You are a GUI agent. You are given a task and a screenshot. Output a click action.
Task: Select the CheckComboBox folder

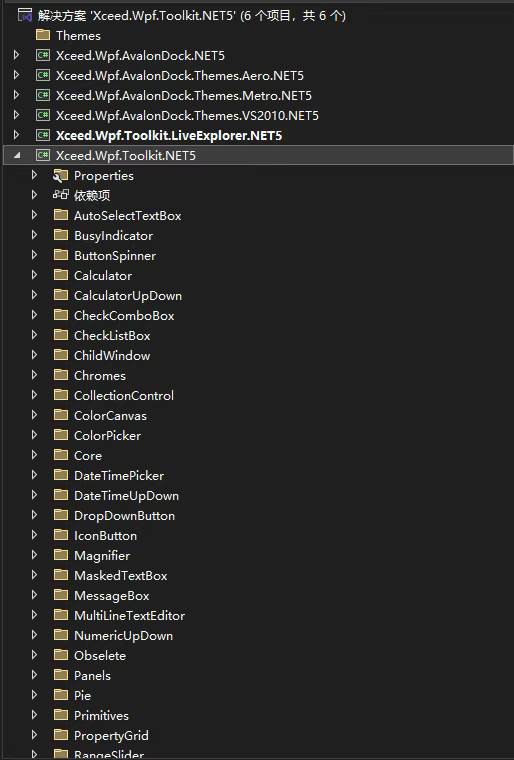point(124,316)
